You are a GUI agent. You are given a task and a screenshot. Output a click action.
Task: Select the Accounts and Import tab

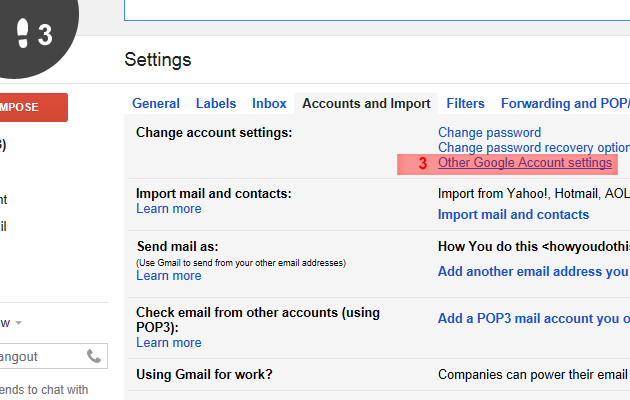pos(366,104)
